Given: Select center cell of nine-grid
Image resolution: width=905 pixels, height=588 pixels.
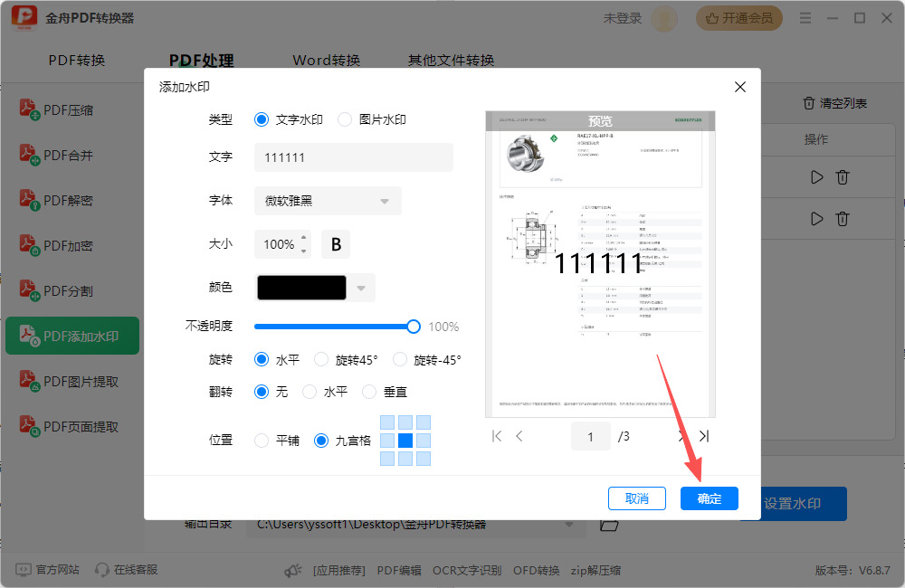Looking at the screenshot, I should (405, 441).
